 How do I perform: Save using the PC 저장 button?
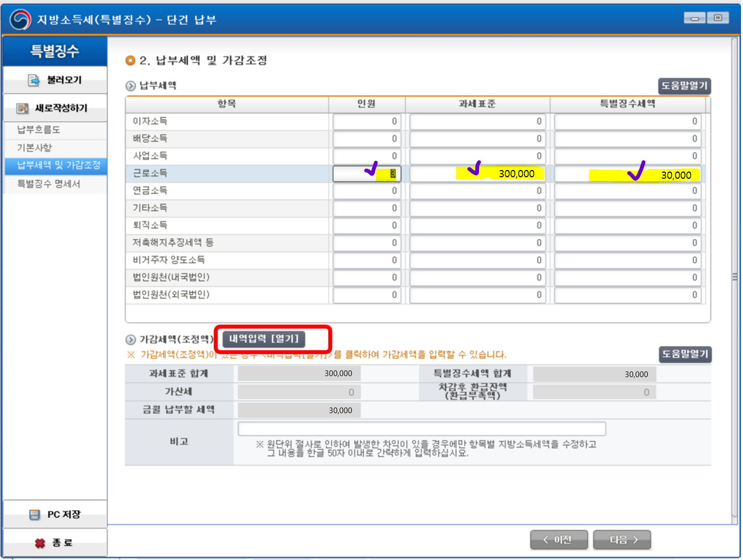click(55, 515)
